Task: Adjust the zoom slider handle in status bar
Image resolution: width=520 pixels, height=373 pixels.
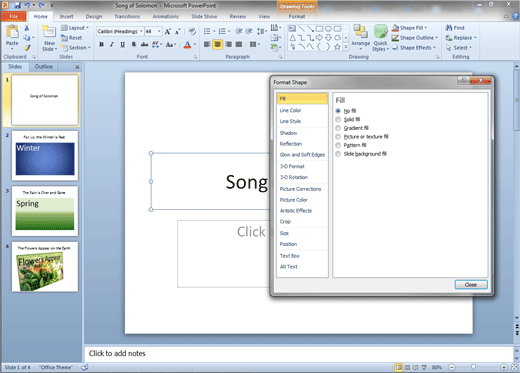Action: (x=473, y=367)
